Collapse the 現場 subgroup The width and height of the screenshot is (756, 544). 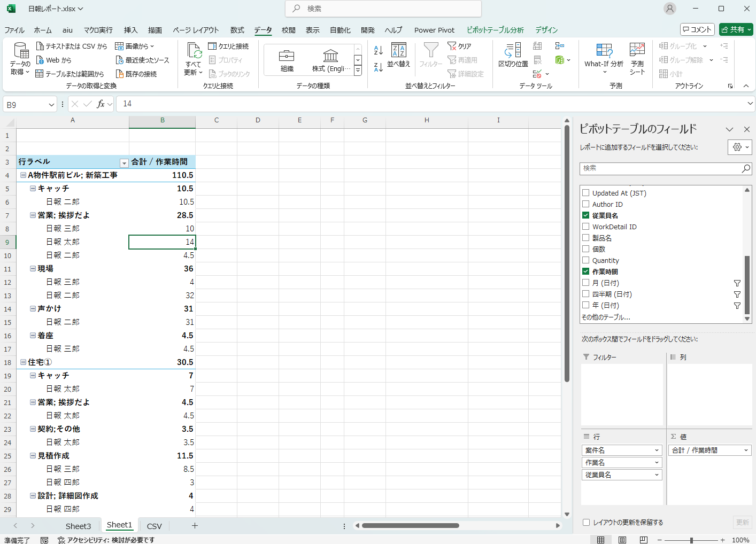33,269
